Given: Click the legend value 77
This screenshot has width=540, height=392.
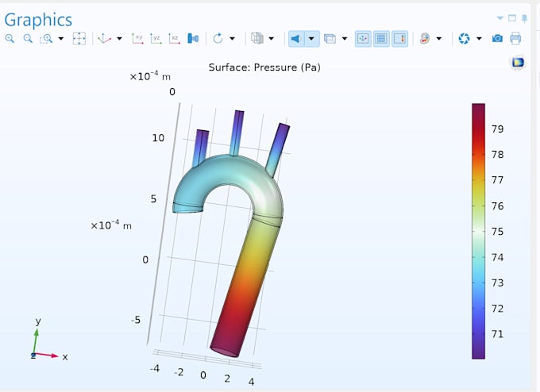Looking at the screenshot, I should click(x=497, y=180).
